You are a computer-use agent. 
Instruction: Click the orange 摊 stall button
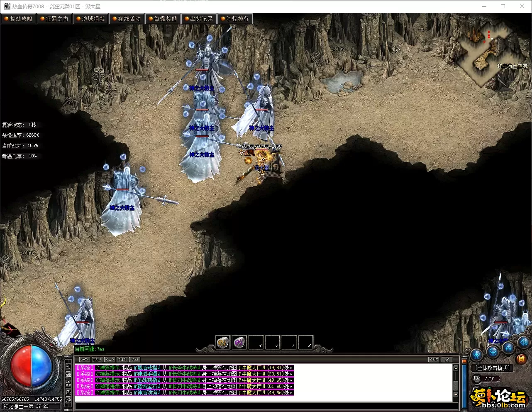[x=521, y=359]
